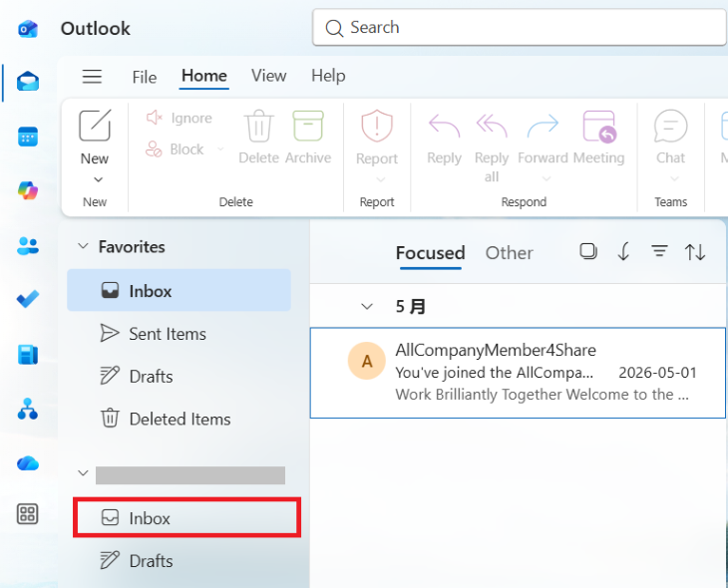Click into the Search box

(519, 27)
